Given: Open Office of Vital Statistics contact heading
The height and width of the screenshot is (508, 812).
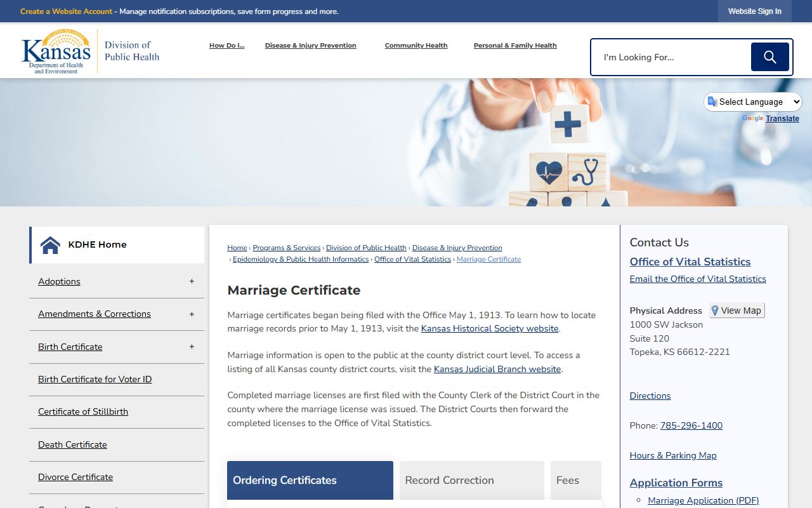Looking at the screenshot, I should pyautogui.click(x=690, y=262).
